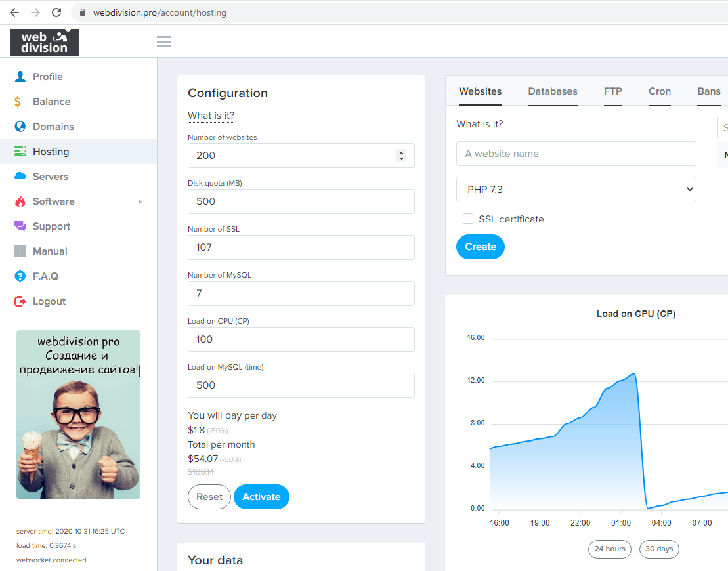
Task: Click the Create website button
Action: point(480,247)
